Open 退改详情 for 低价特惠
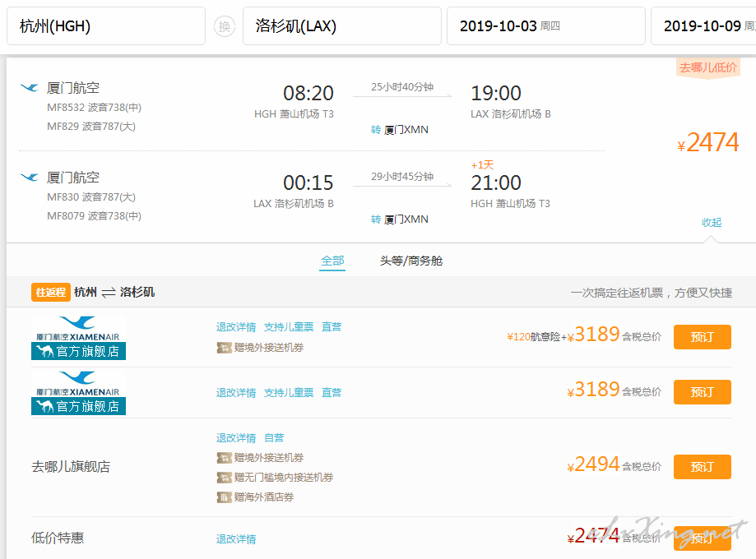This screenshot has width=756, height=559. (x=236, y=539)
